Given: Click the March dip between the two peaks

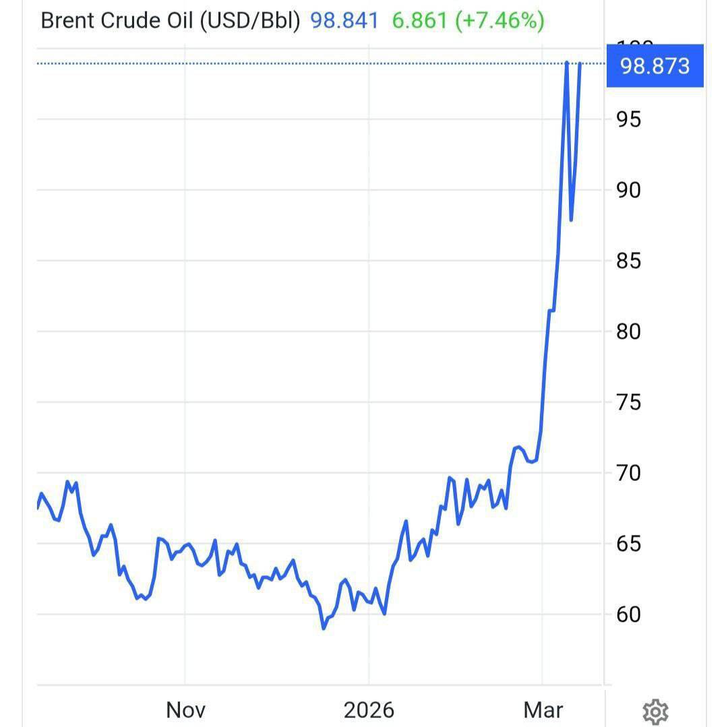Looking at the screenshot, I should pos(571,220).
